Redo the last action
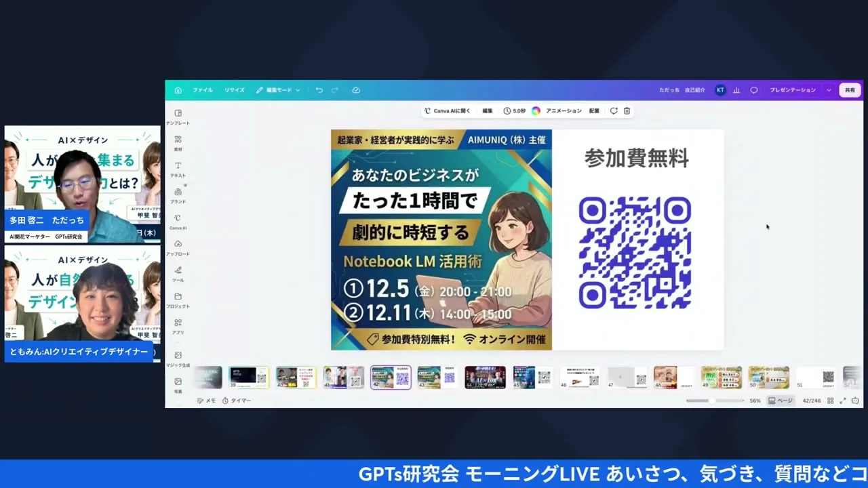Viewport: 868px width, 488px height. click(x=335, y=90)
